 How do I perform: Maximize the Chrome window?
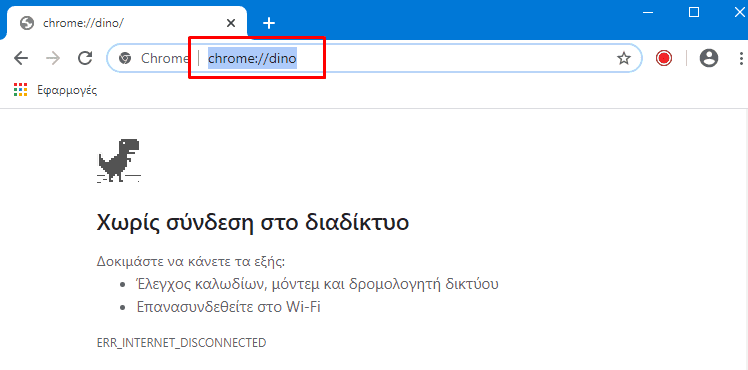click(694, 13)
